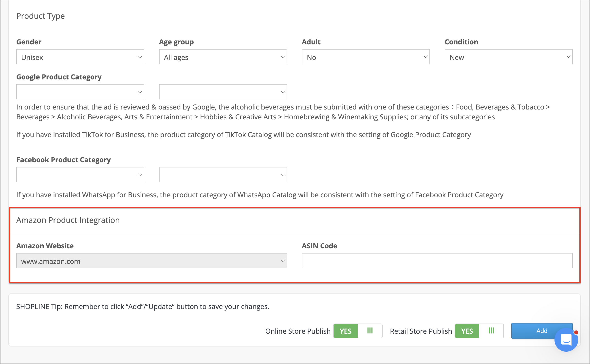Open the live chat support bubble
This screenshot has width=590, height=364.
tap(566, 340)
